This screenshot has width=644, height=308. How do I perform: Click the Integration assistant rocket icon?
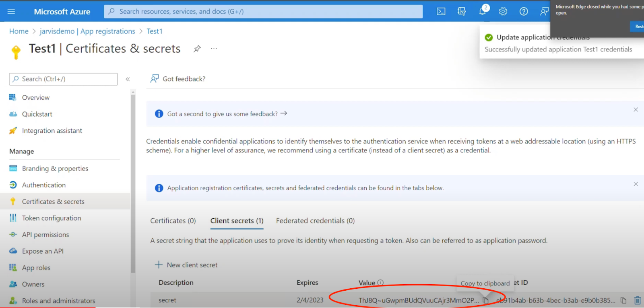tap(13, 131)
